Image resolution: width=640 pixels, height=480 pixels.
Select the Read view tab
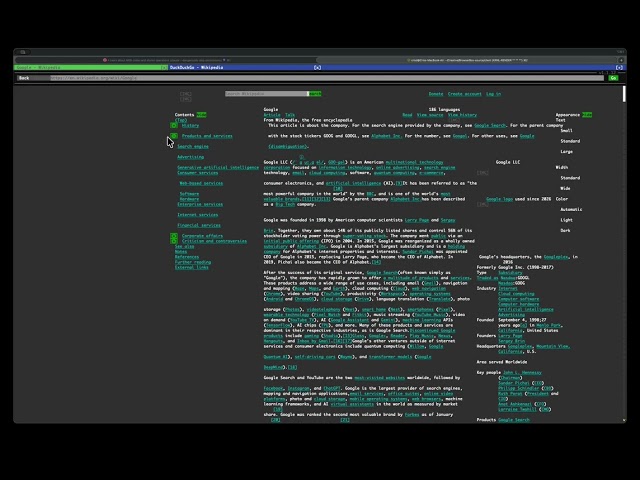pos(407,115)
